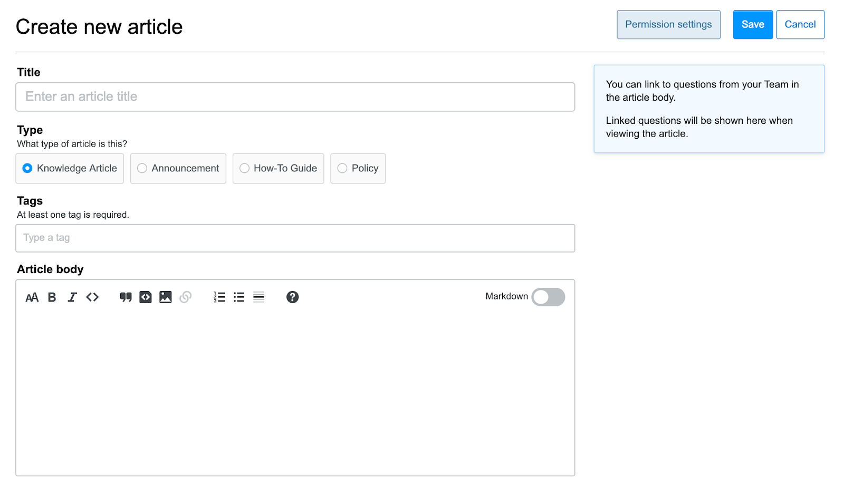The image size is (844, 504).
Task: Open editor help question mark icon
Action: coord(292,297)
